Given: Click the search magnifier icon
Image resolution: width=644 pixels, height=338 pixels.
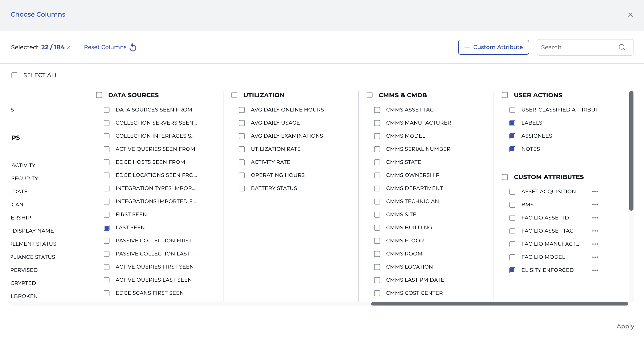Looking at the screenshot, I should [622, 47].
